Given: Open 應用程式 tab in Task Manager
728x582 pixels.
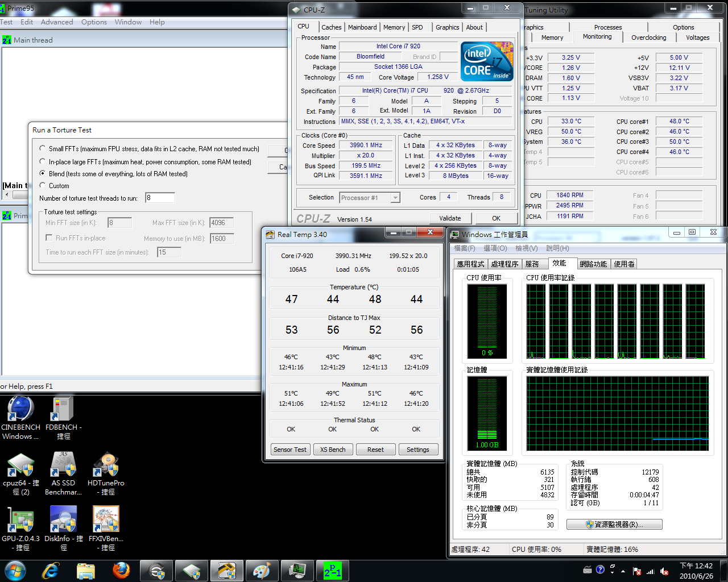Looking at the screenshot, I should (470, 264).
